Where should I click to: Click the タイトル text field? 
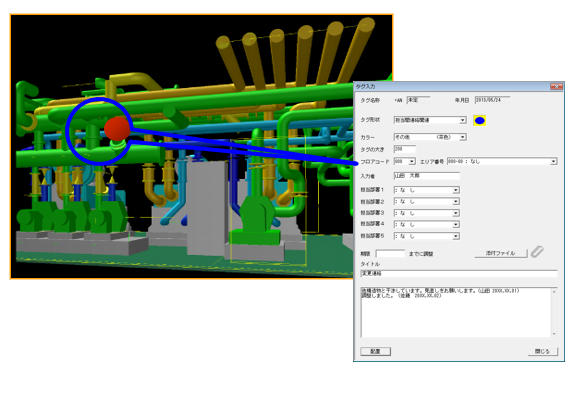[459, 273]
